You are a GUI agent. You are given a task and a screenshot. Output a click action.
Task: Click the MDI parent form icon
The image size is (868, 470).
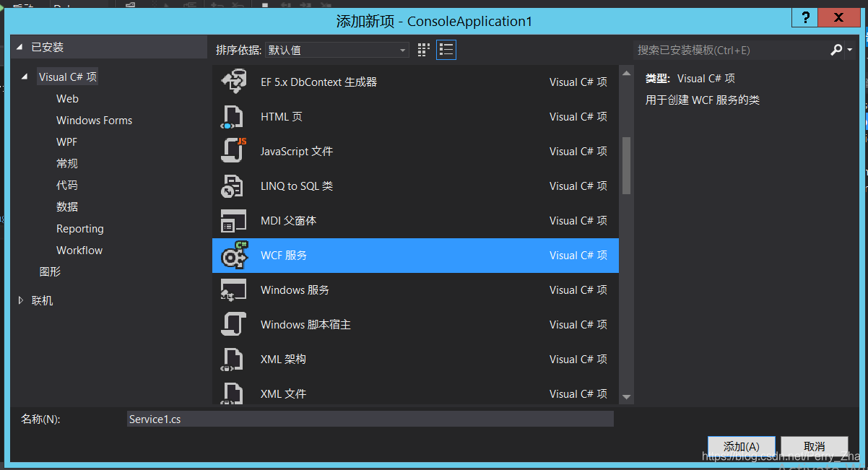point(233,220)
